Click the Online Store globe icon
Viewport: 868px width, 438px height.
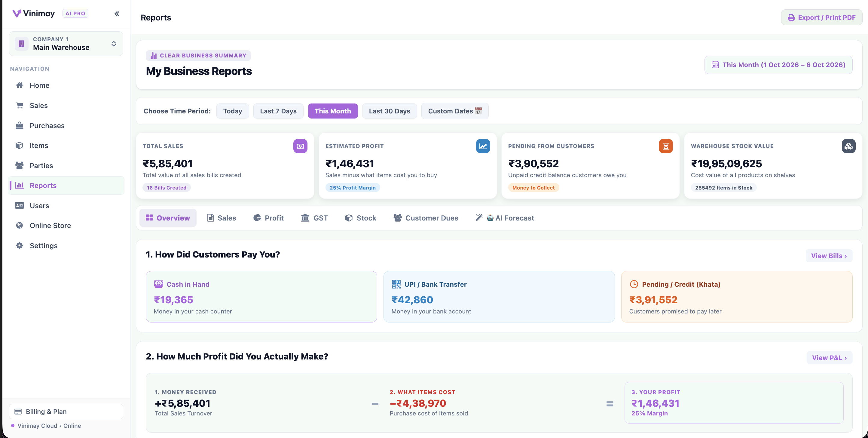click(20, 225)
